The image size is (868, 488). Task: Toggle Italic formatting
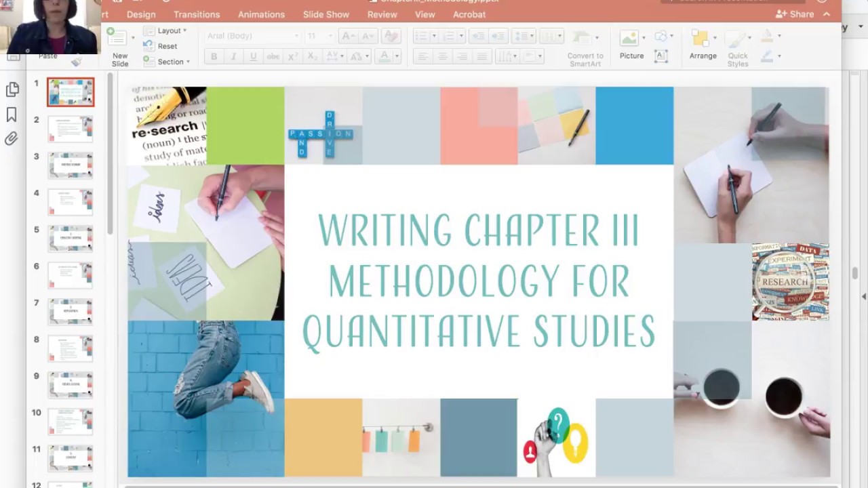click(233, 57)
